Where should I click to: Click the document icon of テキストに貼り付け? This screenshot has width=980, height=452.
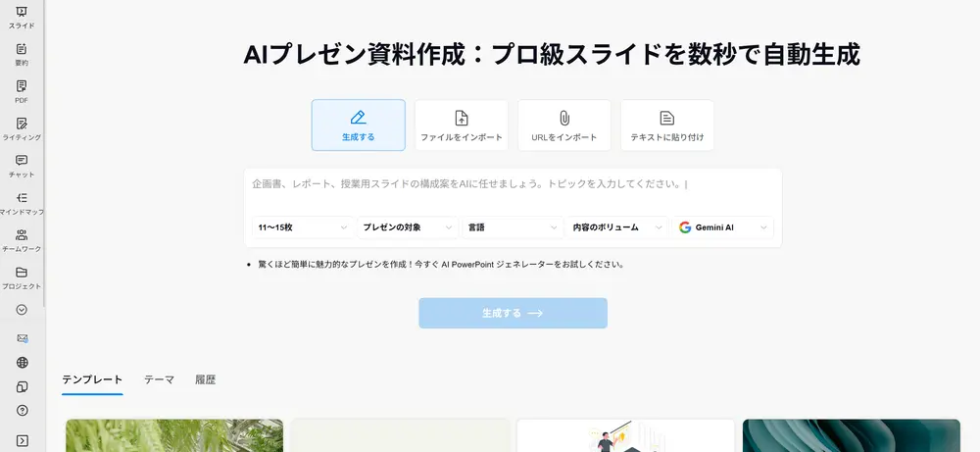pyautogui.click(x=666, y=118)
